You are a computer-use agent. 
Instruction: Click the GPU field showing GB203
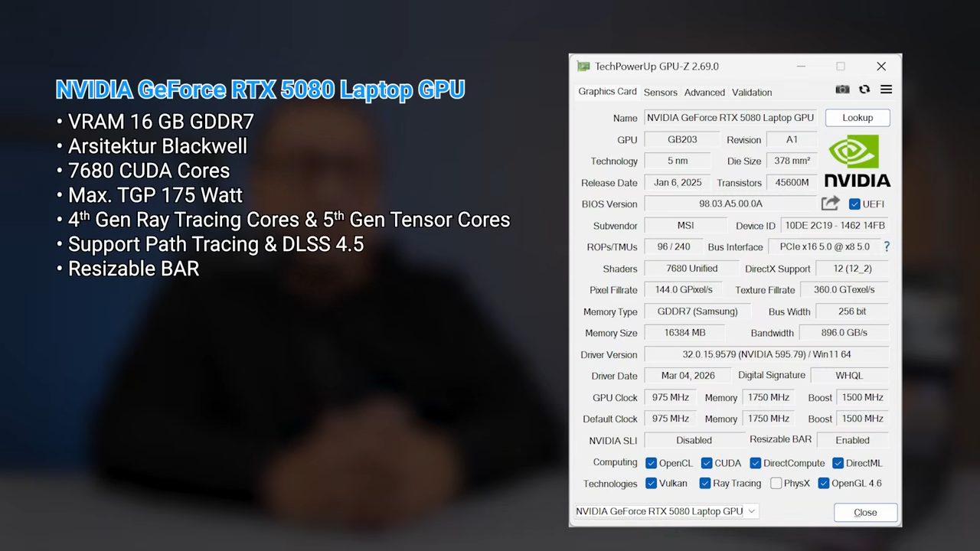pos(682,139)
